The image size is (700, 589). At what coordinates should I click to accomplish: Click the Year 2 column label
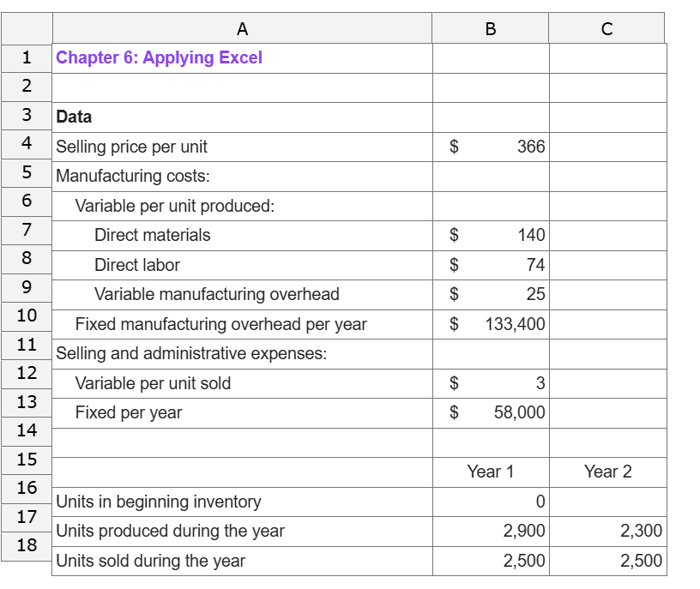(607, 471)
